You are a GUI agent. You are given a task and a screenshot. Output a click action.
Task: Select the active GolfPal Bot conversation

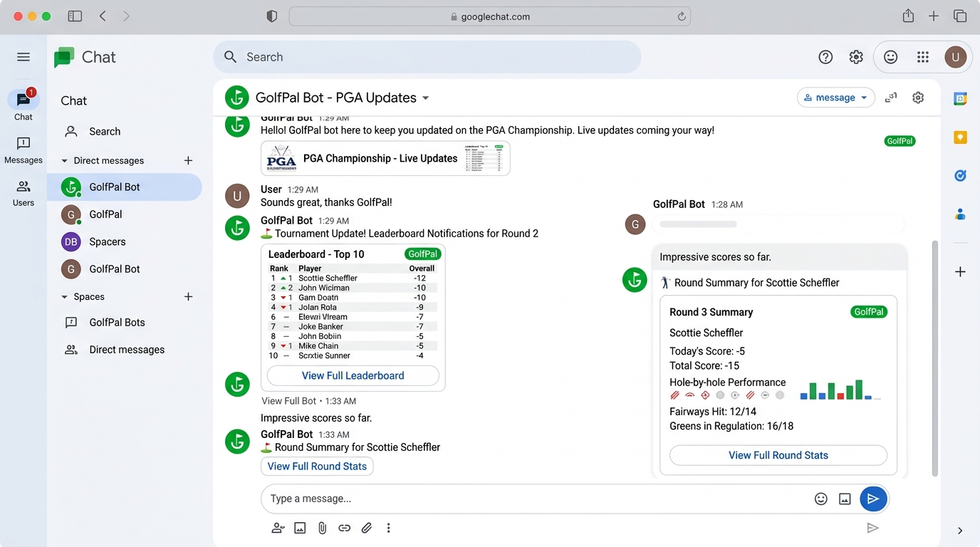[125, 187]
